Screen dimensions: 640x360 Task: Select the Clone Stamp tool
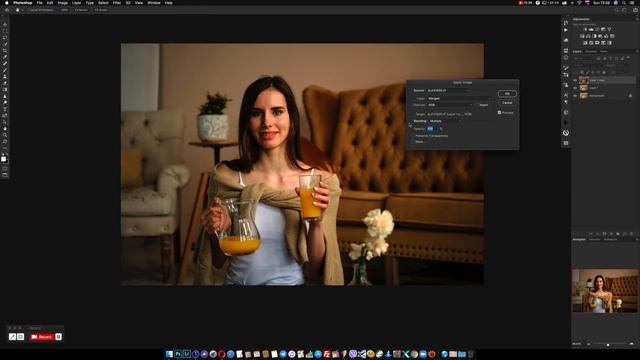coord(5,76)
